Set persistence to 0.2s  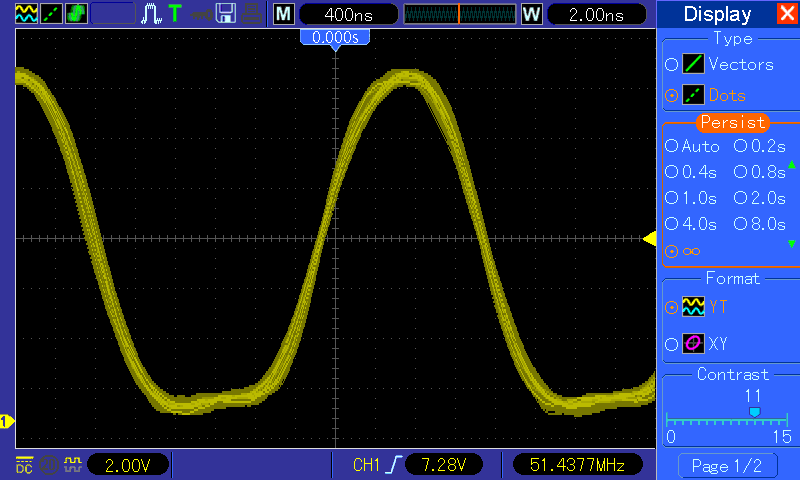click(x=740, y=146)
